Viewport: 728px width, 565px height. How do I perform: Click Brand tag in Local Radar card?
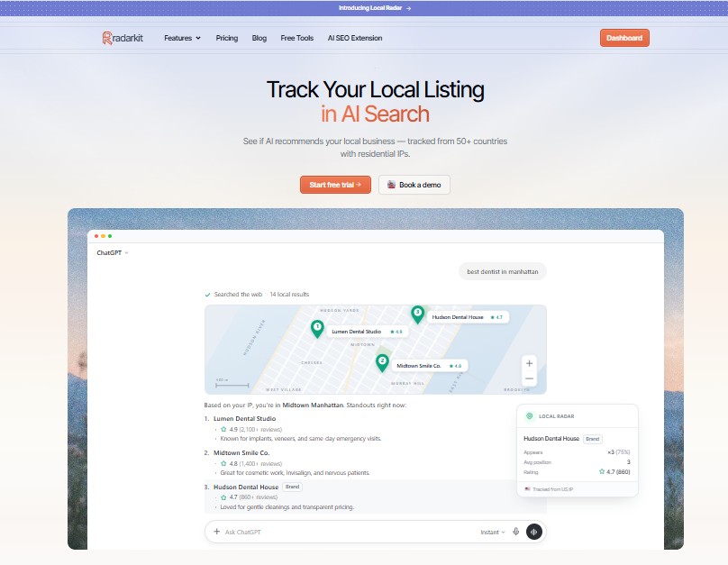tap(593, 439)
